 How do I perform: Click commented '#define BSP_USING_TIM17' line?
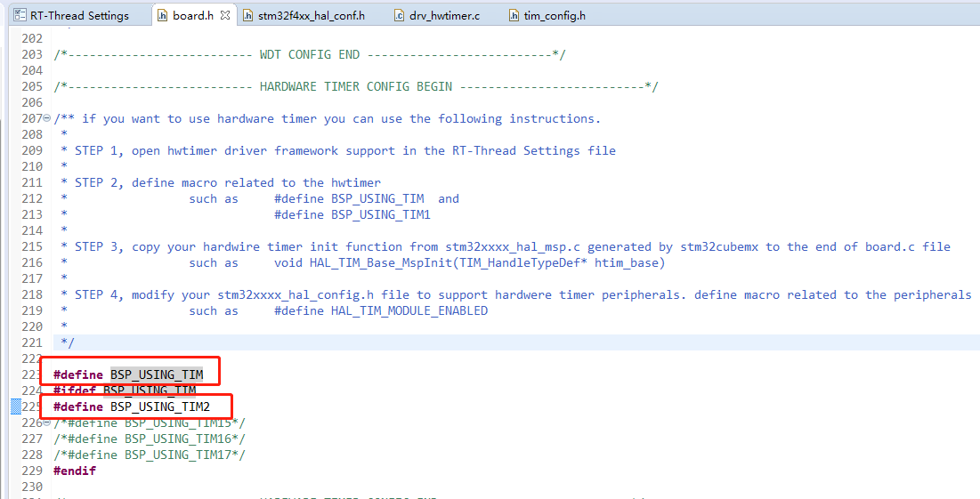point(150,455)
